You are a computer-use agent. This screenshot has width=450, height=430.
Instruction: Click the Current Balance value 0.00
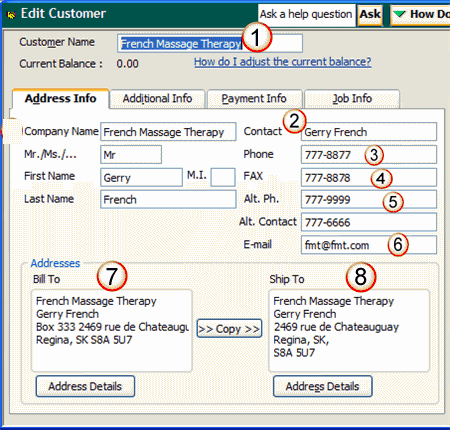[x=127, y=64]
